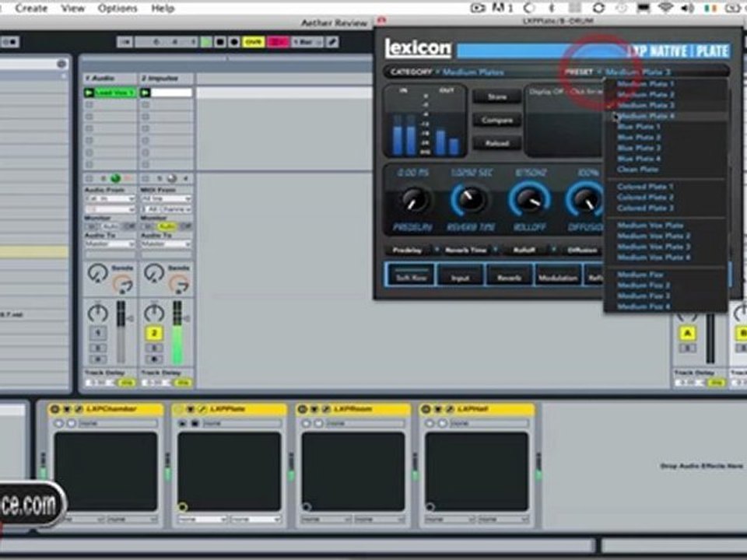Viewport: 747px width, 560px height.
Task: Open LXPPlate X-axis parameter dropdown
Action: tap(202, 520)
